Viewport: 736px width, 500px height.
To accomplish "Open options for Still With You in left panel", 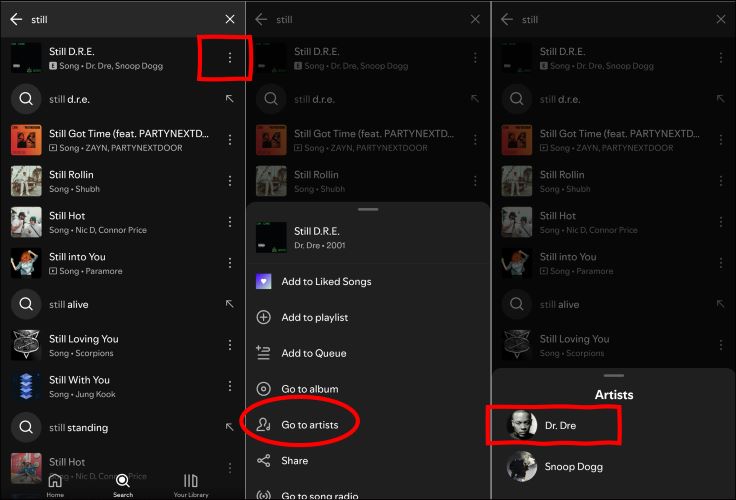I will point(230,386).
